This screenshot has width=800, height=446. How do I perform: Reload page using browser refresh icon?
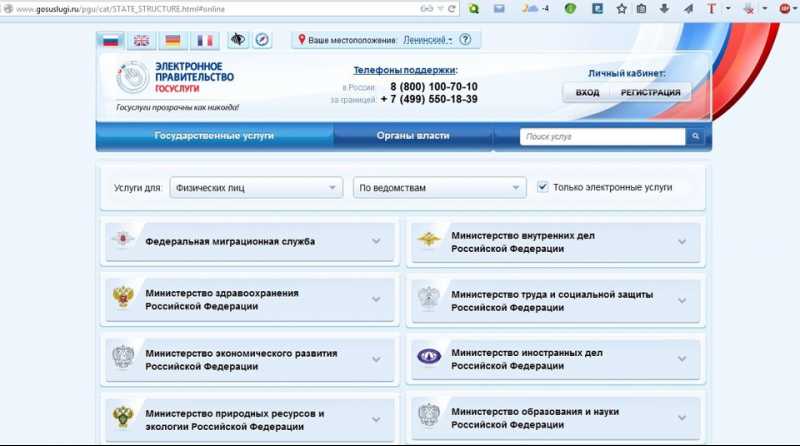[x=452, y=9]
